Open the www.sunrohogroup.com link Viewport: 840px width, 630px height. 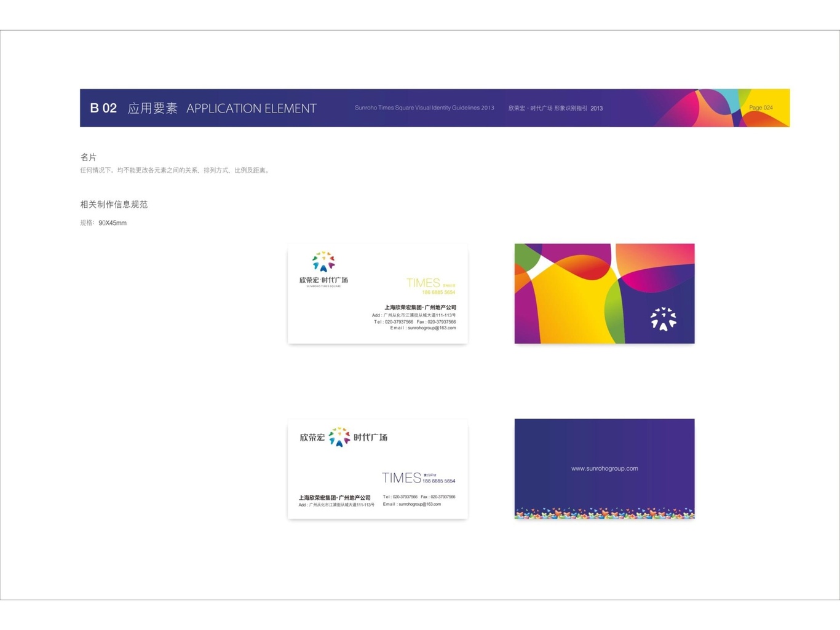coord(604,468)
